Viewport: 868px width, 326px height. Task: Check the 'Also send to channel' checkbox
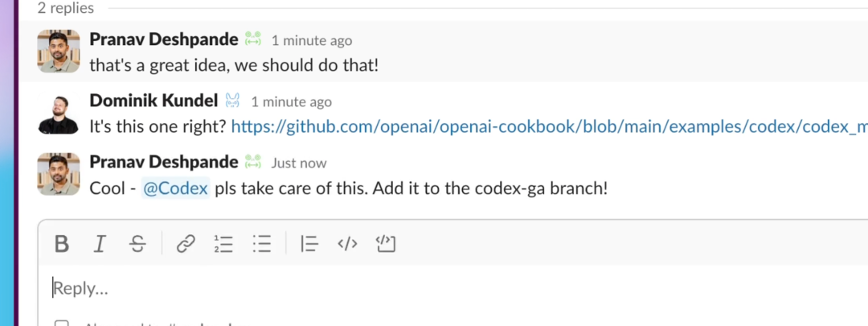(62, 324)
